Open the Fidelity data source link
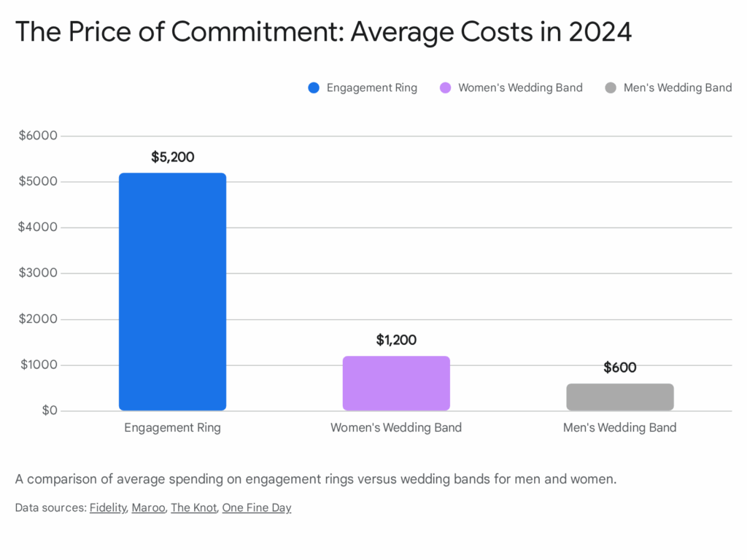Image resolution: width=747 pixels, height=560 pixels. point(107,508)
